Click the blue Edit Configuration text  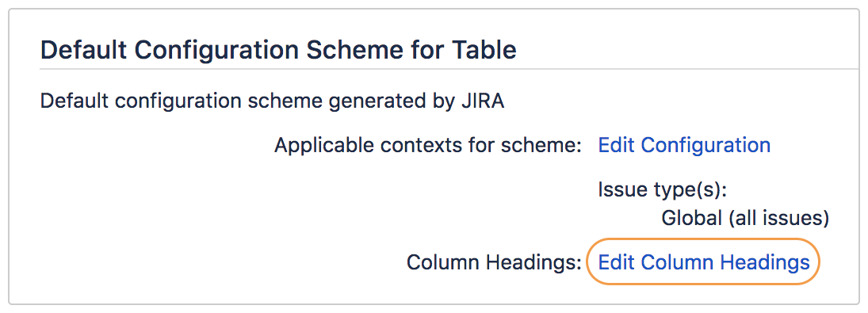pyautogui.click(x=684, y=146)
